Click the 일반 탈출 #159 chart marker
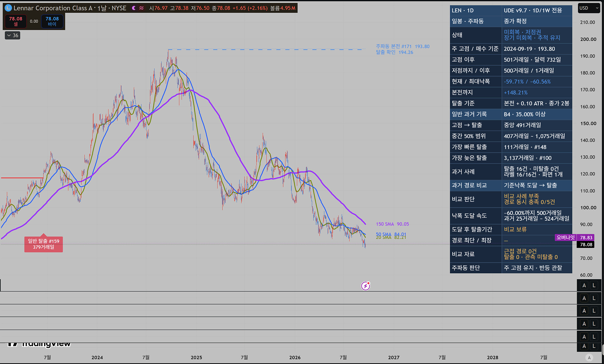Viewport: 604px width, 364px height. pyautogui.click(x=43, y=244)
